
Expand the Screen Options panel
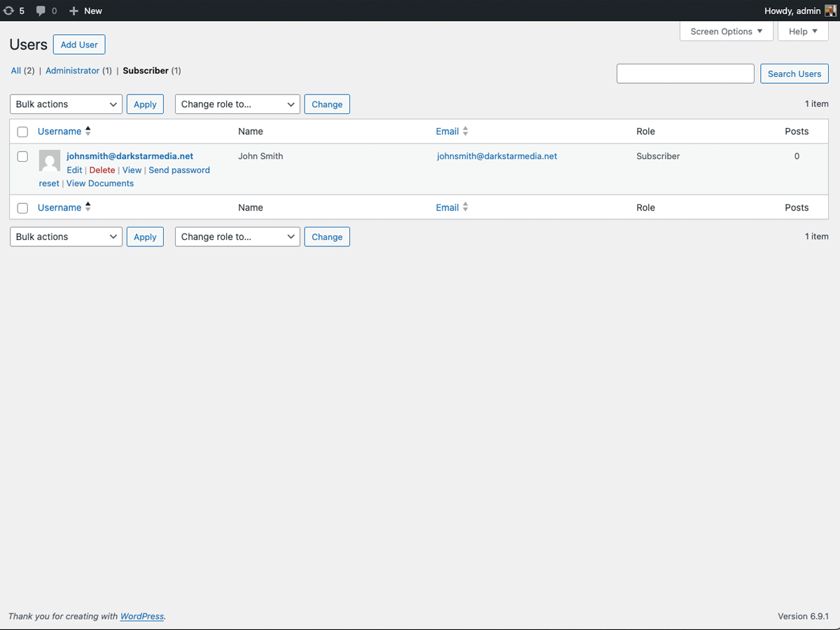tap(726, 31)
